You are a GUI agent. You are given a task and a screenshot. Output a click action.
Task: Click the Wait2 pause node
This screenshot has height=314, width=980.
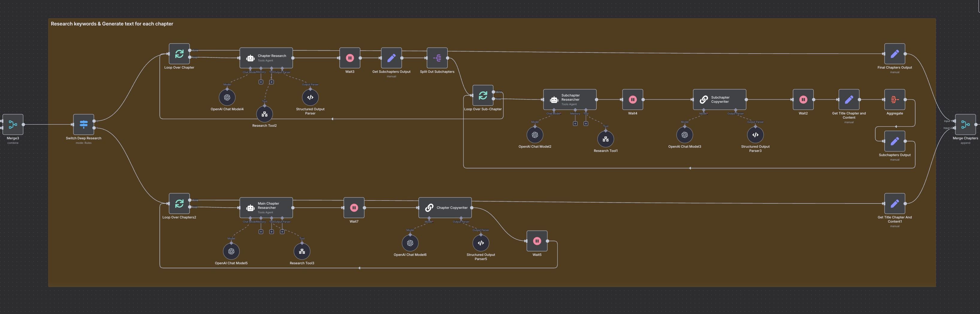pyautogui.click(x=803, y=99)
